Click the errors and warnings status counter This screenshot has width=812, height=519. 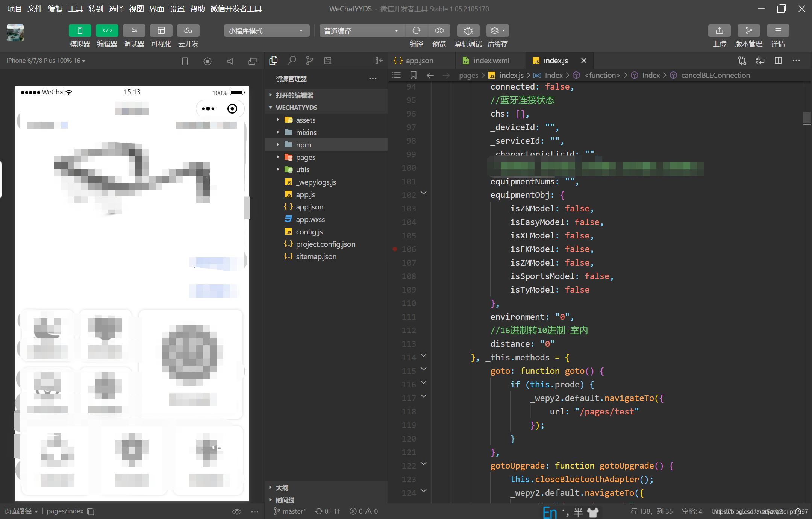tap(364, 511)
